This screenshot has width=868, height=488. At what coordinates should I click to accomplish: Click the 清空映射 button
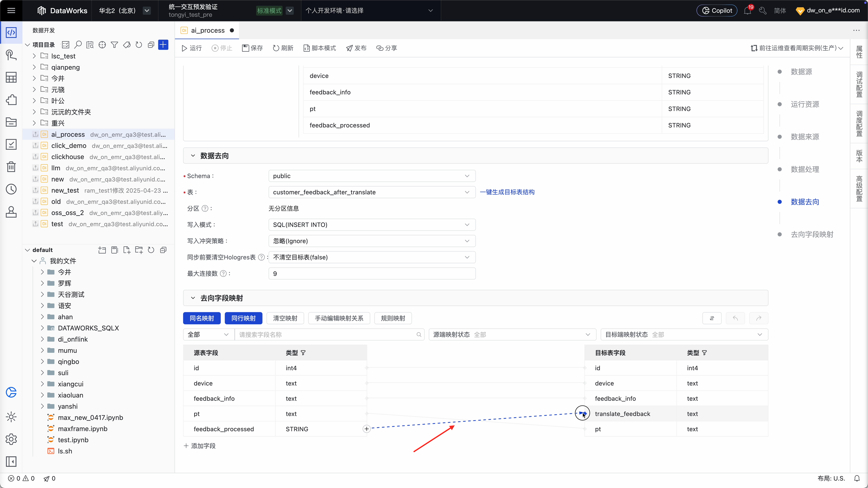(285, 318)
